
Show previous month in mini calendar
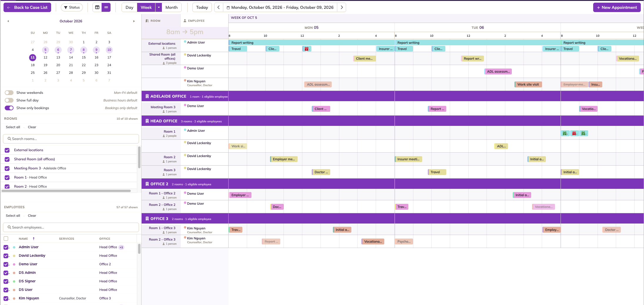8,21
